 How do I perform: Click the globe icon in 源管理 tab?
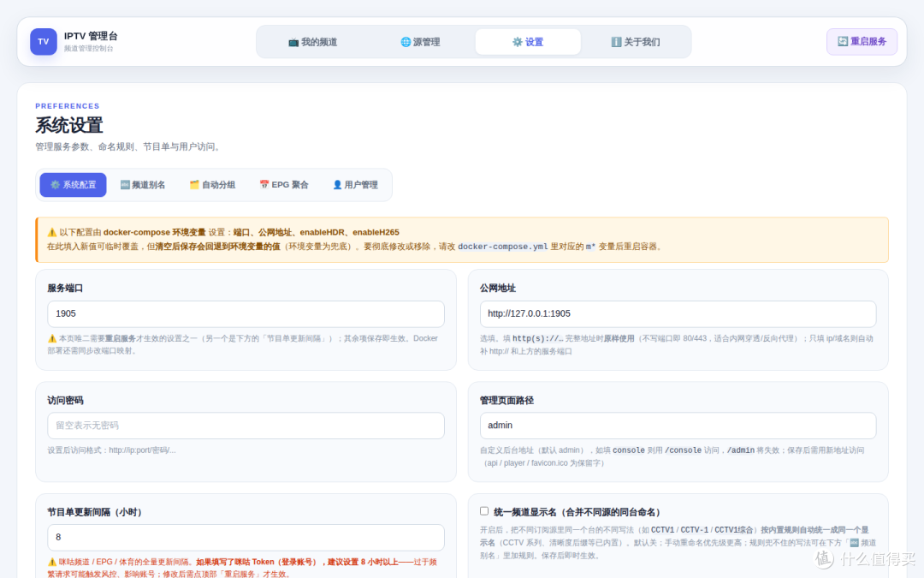[x=406, y=42]
